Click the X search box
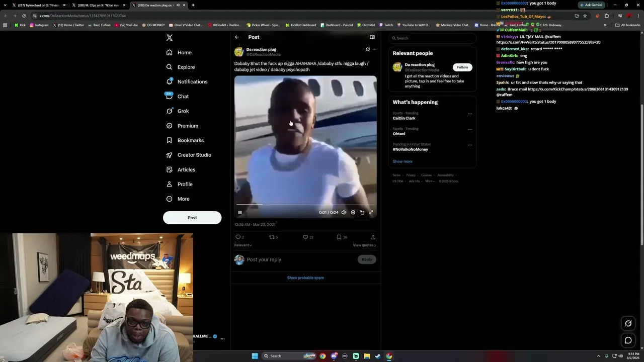 coord(432,38)
